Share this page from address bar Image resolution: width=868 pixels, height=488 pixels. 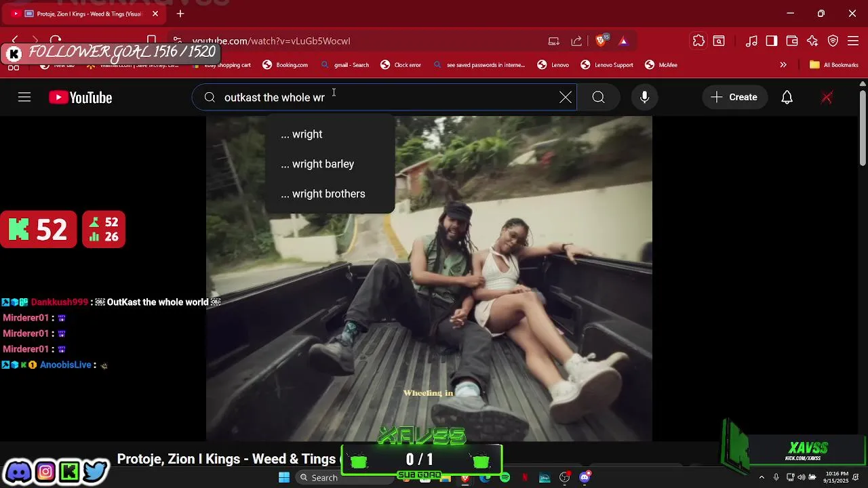tap(576, 41)
